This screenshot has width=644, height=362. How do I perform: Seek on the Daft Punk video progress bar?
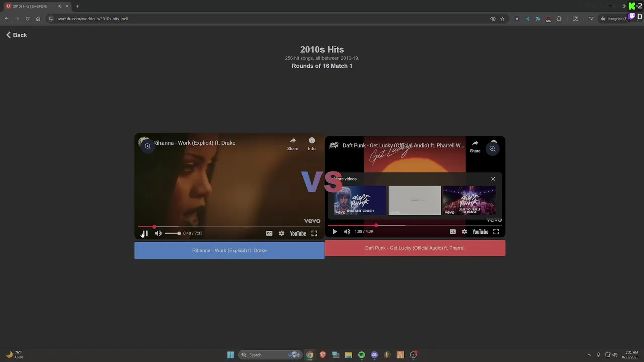tap(415, 225)
